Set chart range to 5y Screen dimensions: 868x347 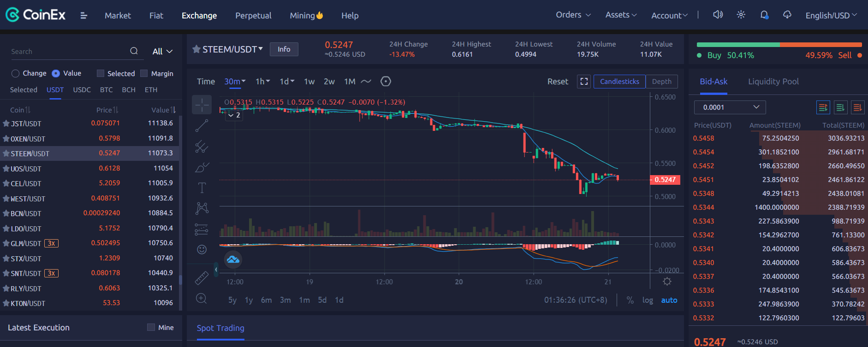[232, 300]
